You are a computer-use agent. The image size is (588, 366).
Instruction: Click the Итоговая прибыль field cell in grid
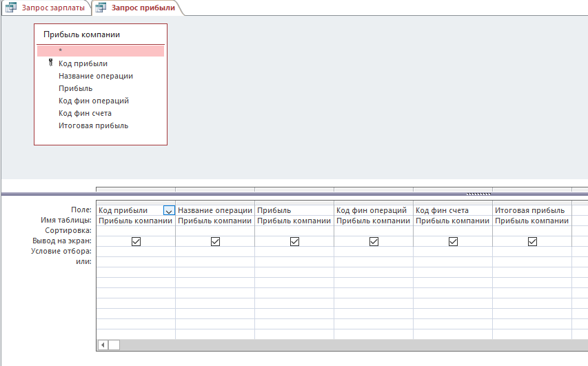(x=531, y=210)
